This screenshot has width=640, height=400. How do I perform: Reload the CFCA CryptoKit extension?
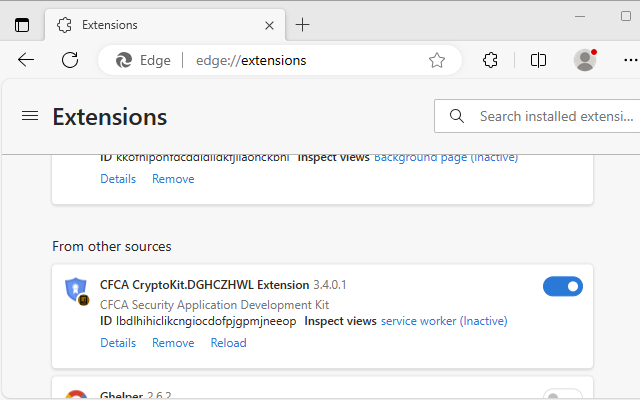[228, 343]
